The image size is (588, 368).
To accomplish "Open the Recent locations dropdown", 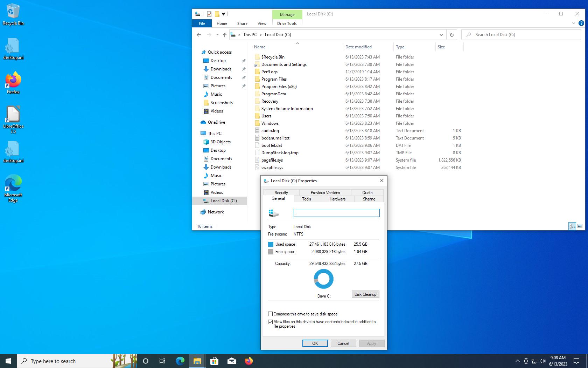I will tap(217, 35).
